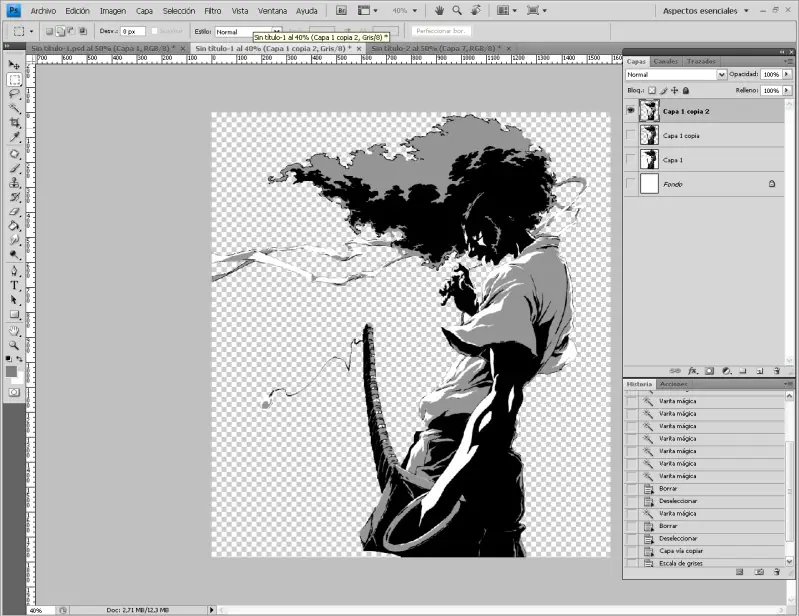
Task: Delete current state in Historia panel
Action: (x=777, y=572)
